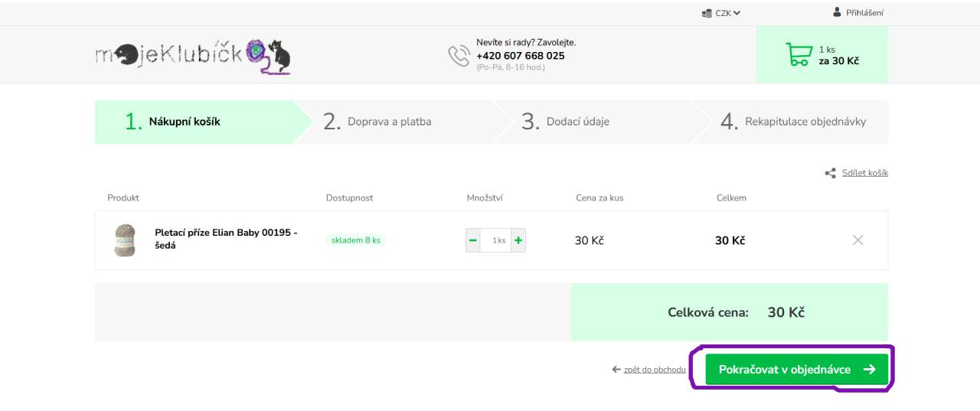980x411 pixels.
Task: Increase quantity with the plus button
Action: pyautogui.click(x=518, y=240)
